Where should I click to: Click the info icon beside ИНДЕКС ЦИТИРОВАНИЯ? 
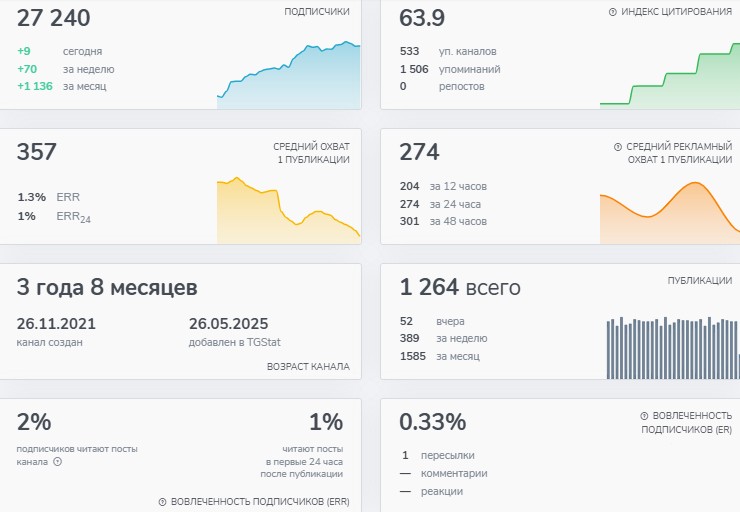click(x=613, y=12)
